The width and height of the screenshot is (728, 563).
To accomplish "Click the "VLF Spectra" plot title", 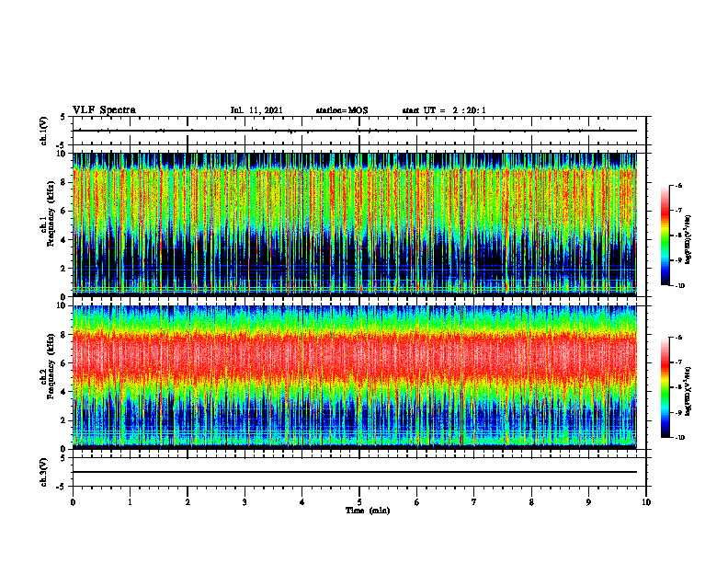I will coord(104,110).
